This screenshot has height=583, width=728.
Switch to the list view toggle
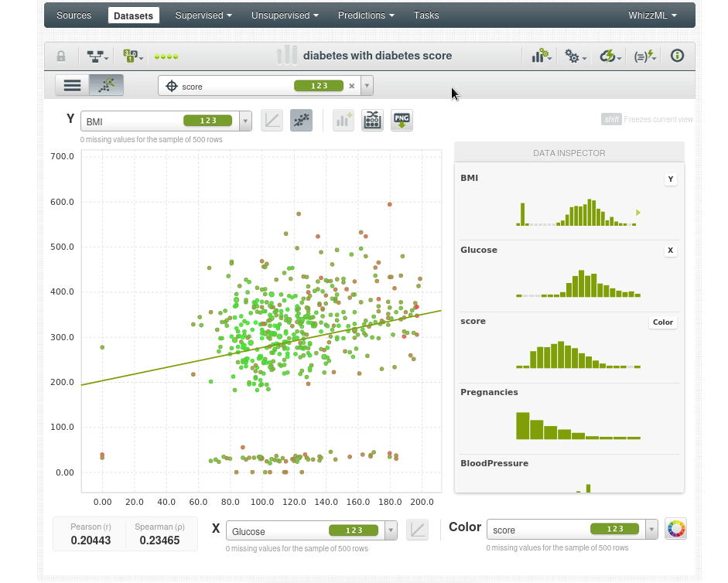(73, 85)
